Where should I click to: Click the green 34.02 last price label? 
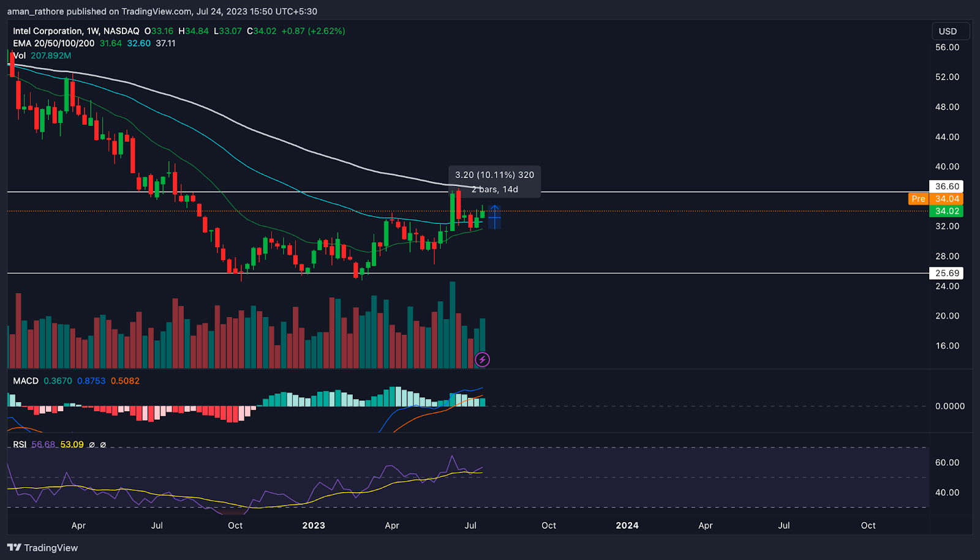pos(946,211)
